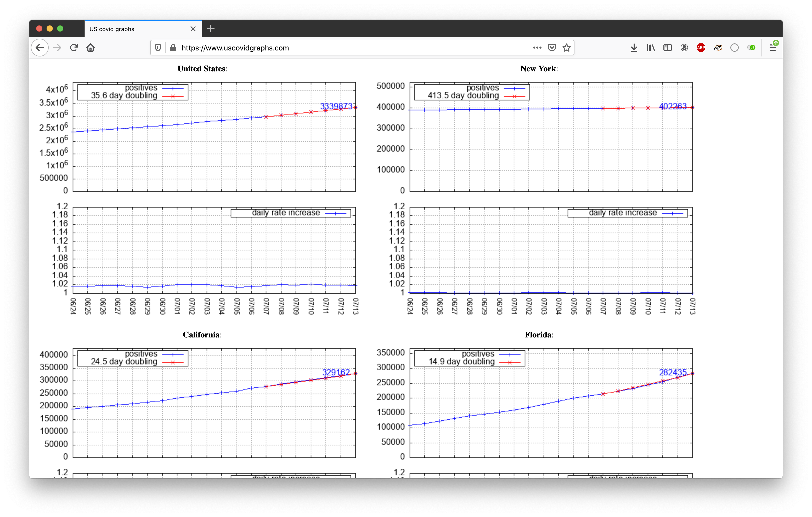The image size is (812, 517).
Task: Click the gray circle extension icon
Action: 735,48
